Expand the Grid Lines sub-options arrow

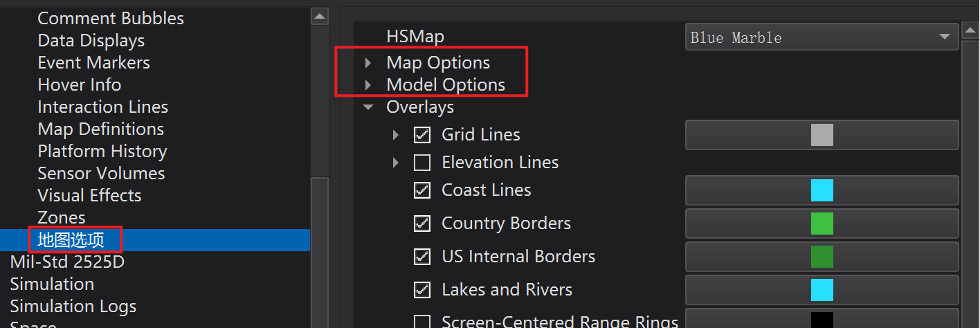click(396, 135)
